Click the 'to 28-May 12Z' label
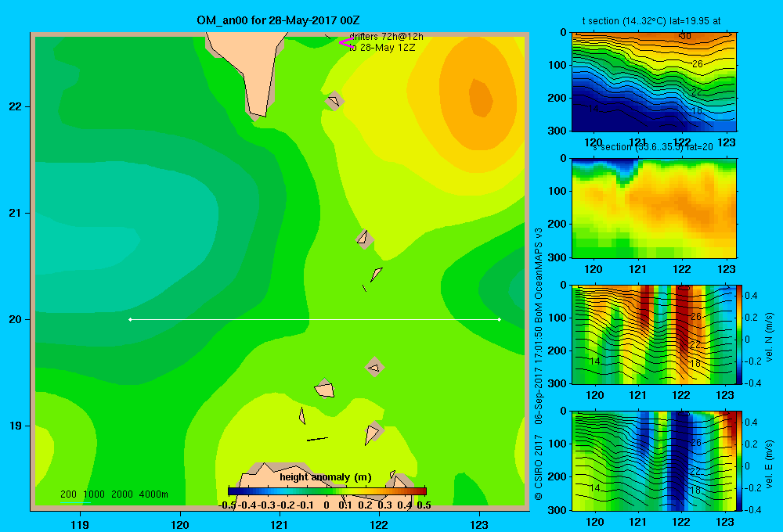This screenshot has width=783, height=532. click(382, 48)
